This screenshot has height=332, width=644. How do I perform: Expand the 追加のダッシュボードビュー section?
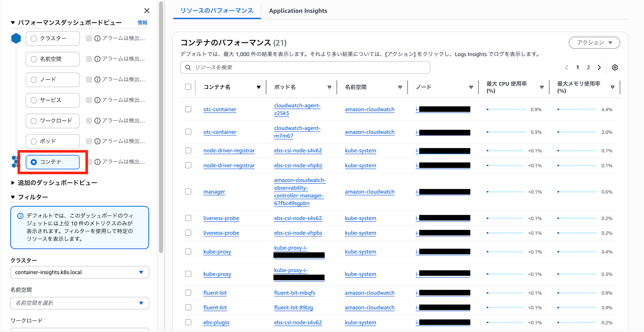pos(13,183)
